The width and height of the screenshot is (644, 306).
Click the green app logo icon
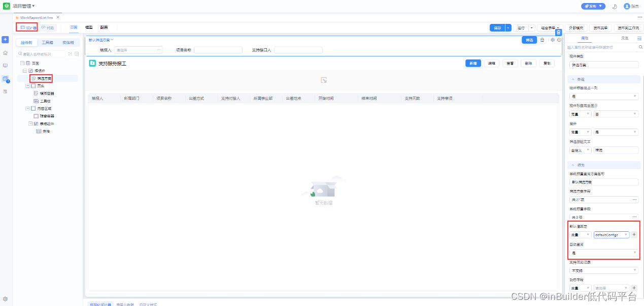(6, 6)
